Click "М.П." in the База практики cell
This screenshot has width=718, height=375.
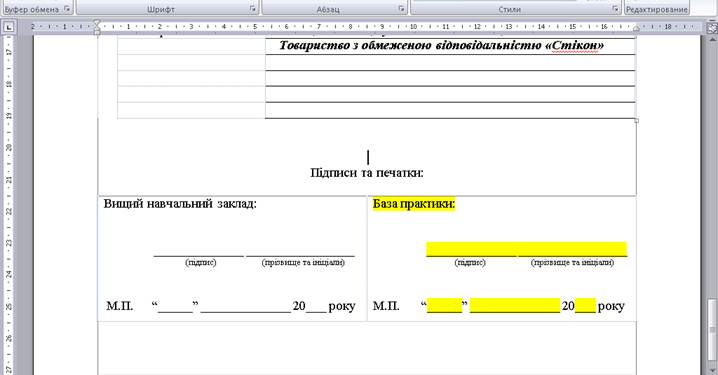[x=386, y=306]
